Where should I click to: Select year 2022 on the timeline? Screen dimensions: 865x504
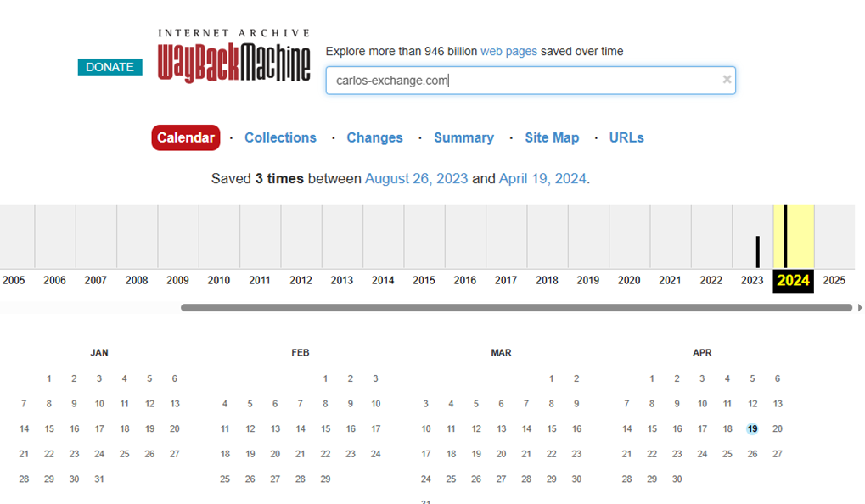pos(711,280)
